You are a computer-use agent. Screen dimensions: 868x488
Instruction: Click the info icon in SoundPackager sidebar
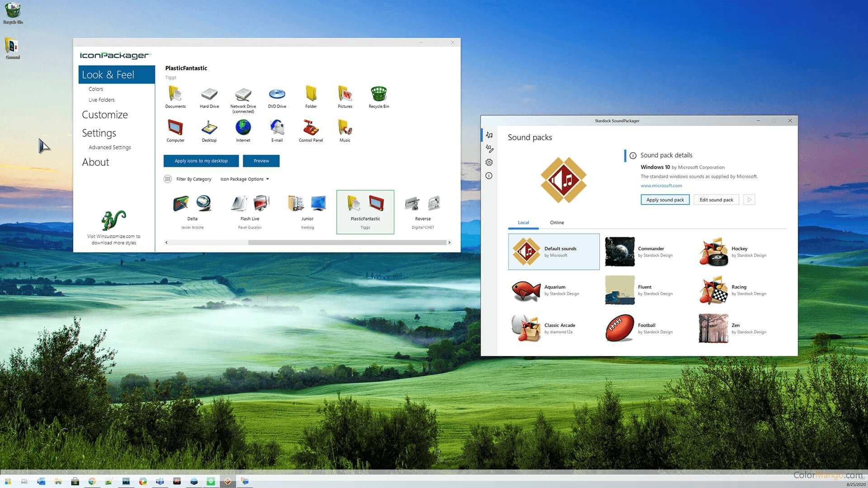coord(489,176)
